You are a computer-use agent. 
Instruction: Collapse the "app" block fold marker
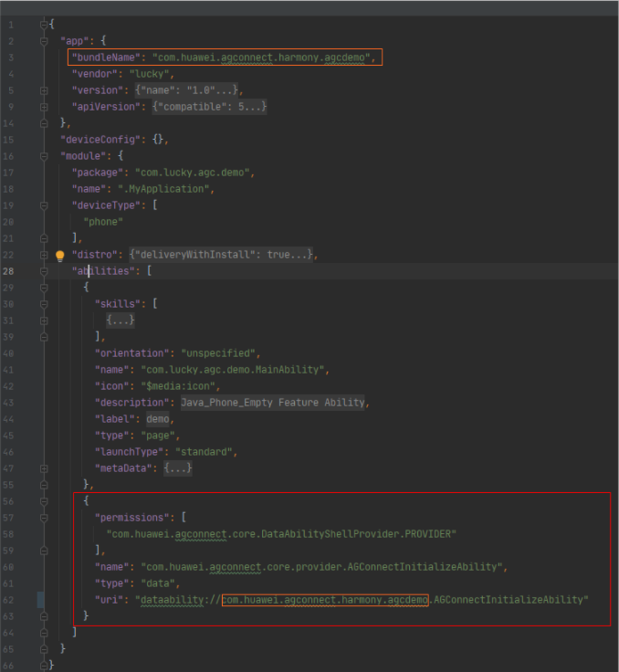click(44, 41)
